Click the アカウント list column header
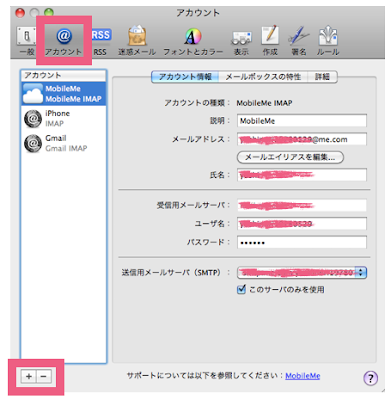The image size is (391, 400). coord(64,75)
